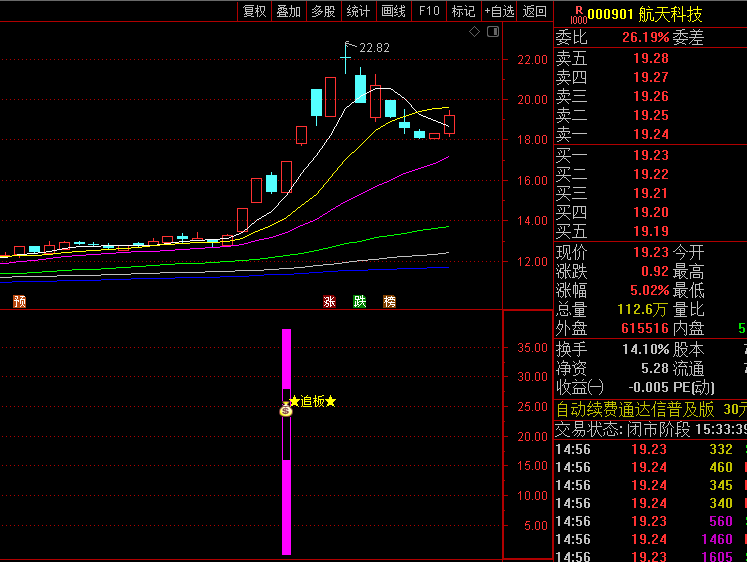Click the red 涨 marker icon

point(329,301)
